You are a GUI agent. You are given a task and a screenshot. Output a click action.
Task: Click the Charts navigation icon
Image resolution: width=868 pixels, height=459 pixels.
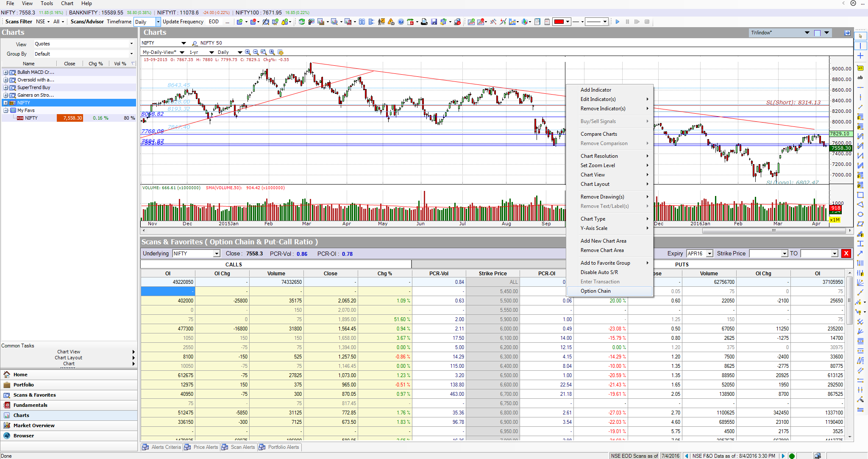tap(6, 415)
